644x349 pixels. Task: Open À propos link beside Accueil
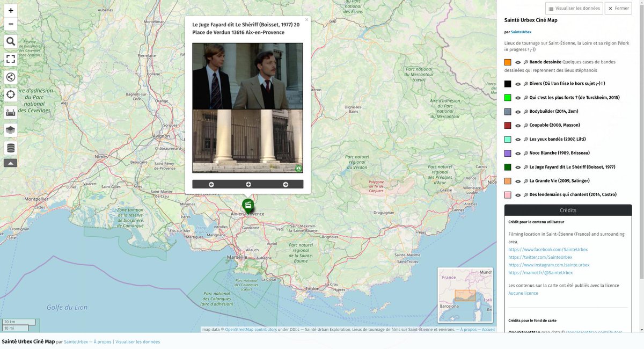[468, 330]
